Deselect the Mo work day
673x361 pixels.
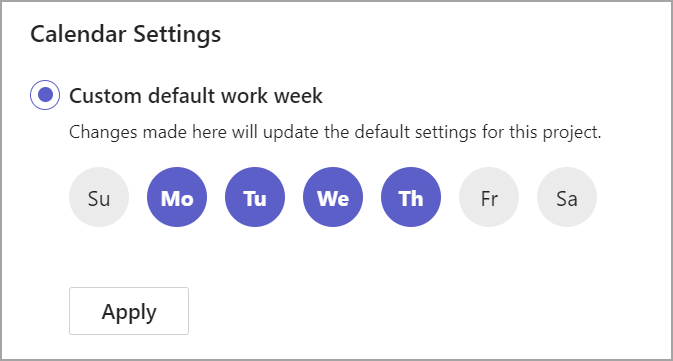click(177, 197)
